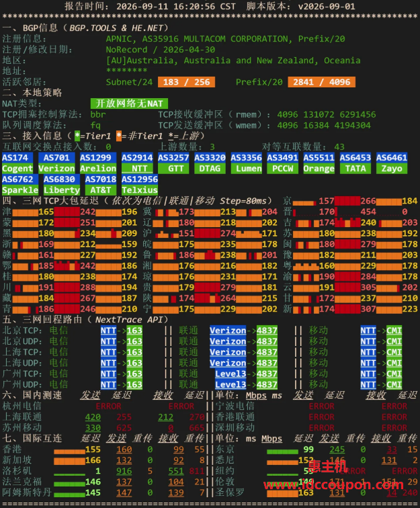Viewport: 420px width, 508px height.
Task: Click the AS3257 badge
Action: point(173,158)
